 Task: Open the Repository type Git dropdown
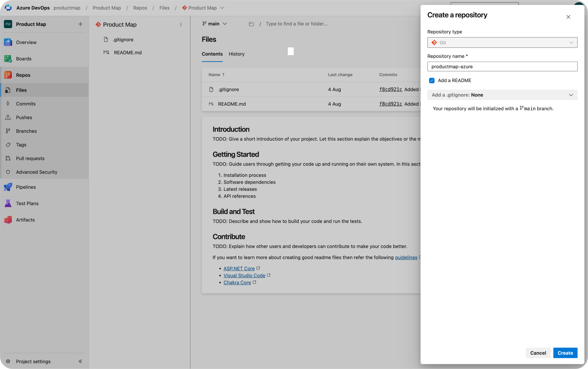(502, 42)
